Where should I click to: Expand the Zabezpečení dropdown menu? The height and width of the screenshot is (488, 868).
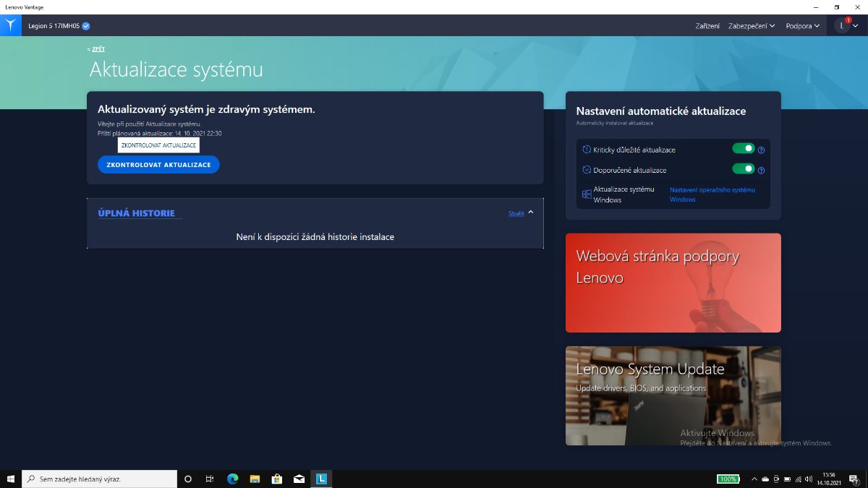coord(752,26)
